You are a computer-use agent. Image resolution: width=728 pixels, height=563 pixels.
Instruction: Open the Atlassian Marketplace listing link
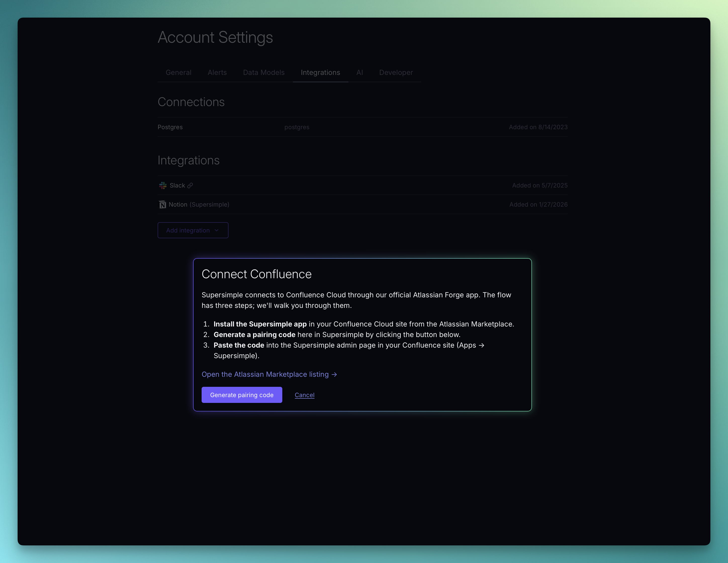[x=269, y=374]
